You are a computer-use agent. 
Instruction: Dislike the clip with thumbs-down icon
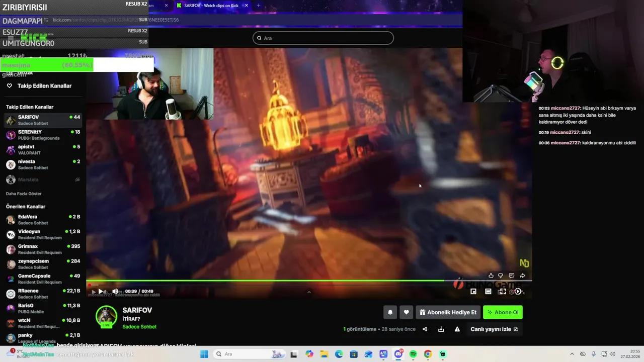(x=501, y=276)
